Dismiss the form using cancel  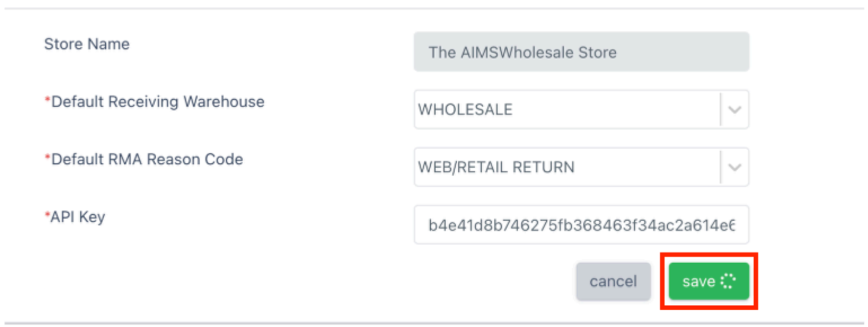click(x=613, y=281)
